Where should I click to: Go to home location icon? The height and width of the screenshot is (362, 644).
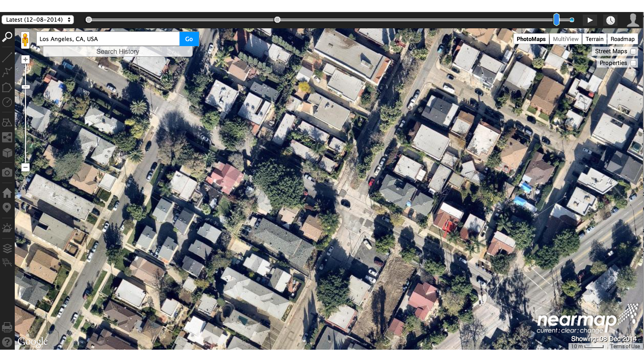point(7,193)
